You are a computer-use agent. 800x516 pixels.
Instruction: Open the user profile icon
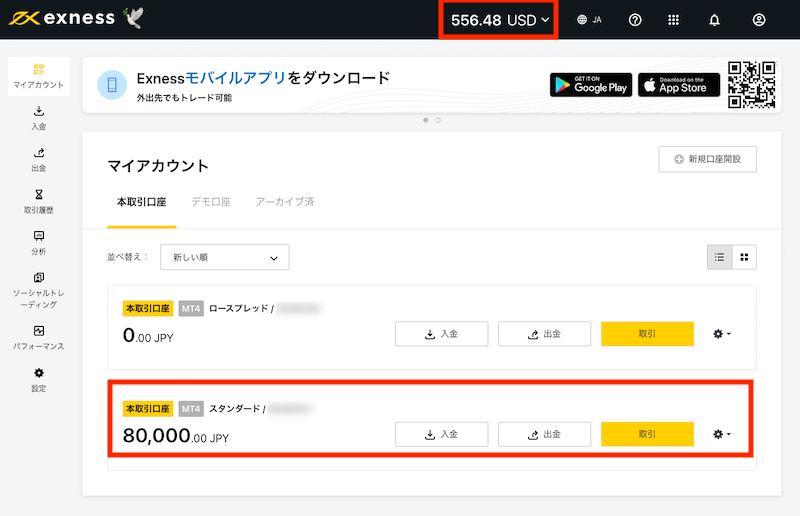pyautogui.click(x=759, y=20)
